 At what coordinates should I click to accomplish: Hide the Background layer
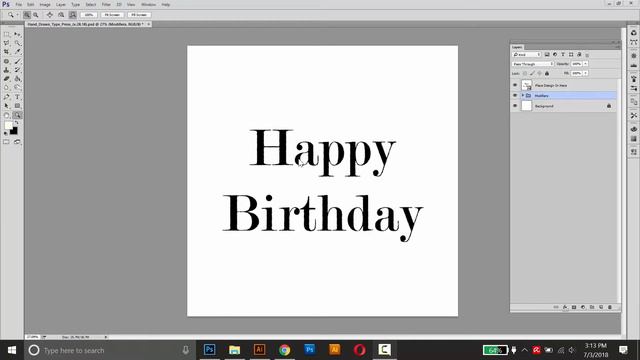pyautogui.click(x=515, y=106)
